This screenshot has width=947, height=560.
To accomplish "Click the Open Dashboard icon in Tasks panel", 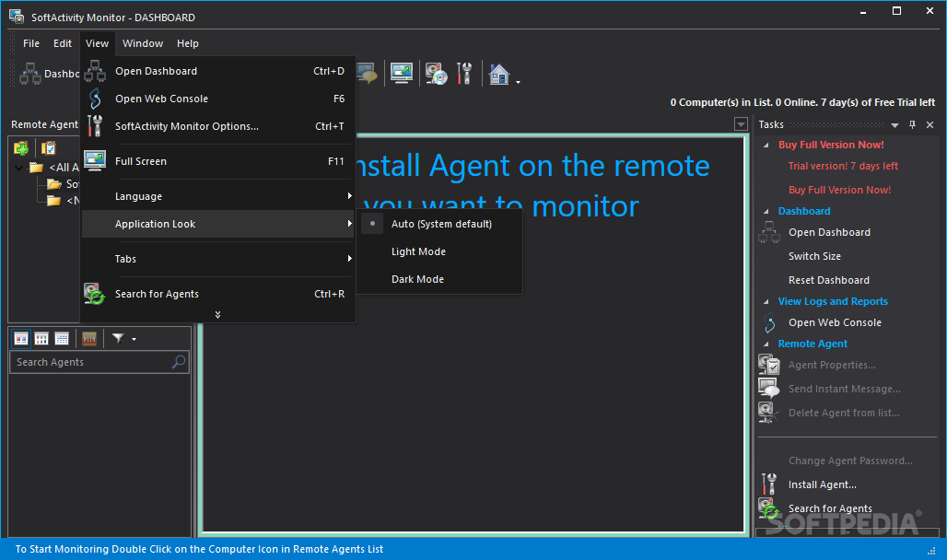I will coord(769,232).
